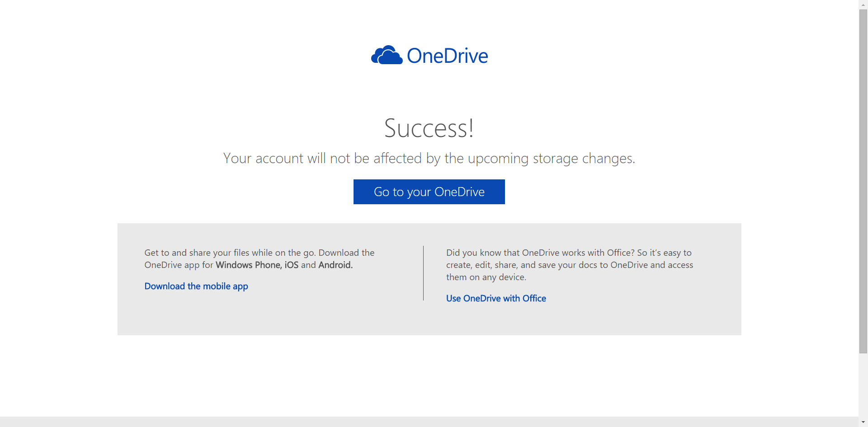Viewport: 868px width, 427px height.
Task: Follow the Download the mobile app link
Action: pyautogui.click(x=196, y=286)
